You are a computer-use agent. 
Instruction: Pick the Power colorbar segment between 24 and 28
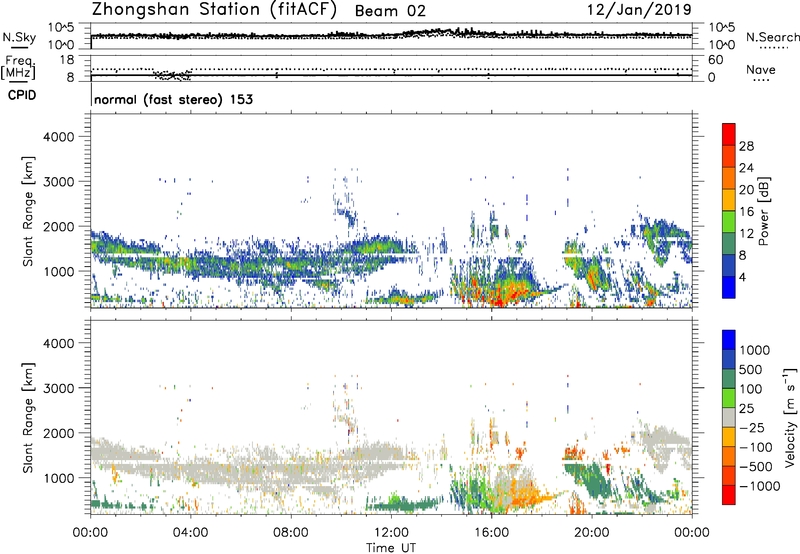pyautogui.click(x=729, y=156)
